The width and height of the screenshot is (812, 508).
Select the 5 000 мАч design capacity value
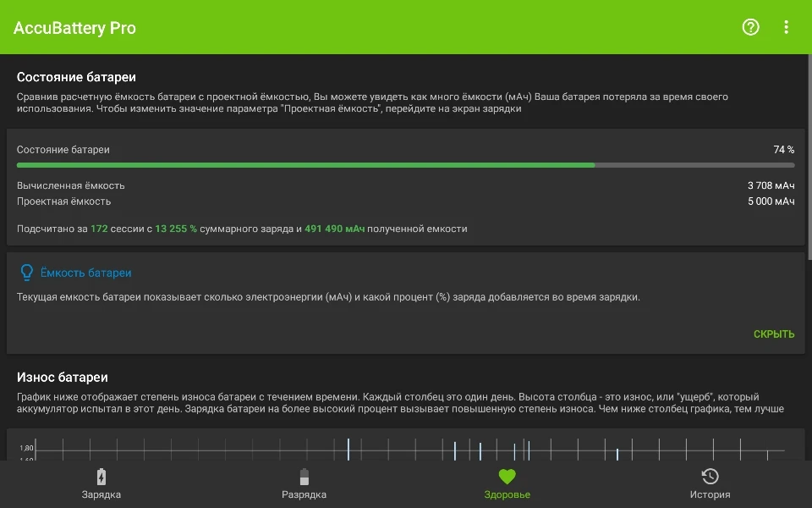click(771, 202)
